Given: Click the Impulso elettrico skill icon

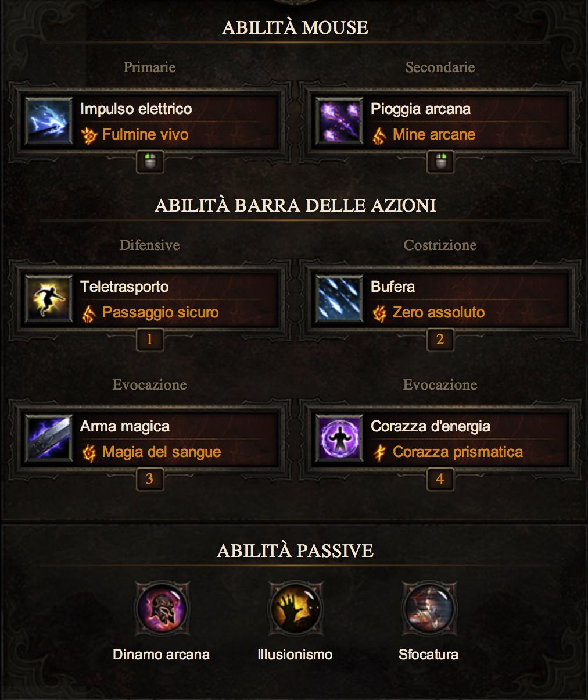Looking at the screenshot, I should tap(49, 121).
